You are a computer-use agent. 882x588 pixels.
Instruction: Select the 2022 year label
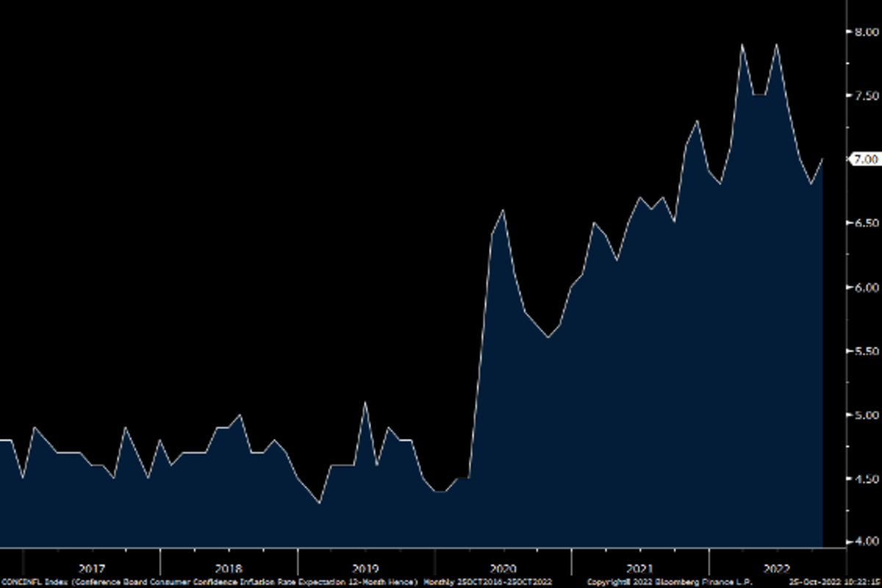click(777, 569)
